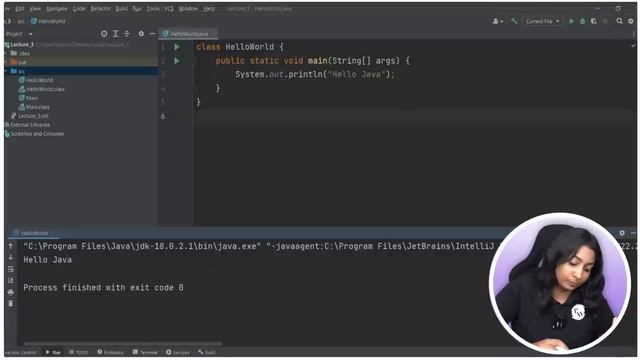Click HelloWorld breadcrumb in navigation bar
This screenshot has width=640, height=360.
[48, 21]
